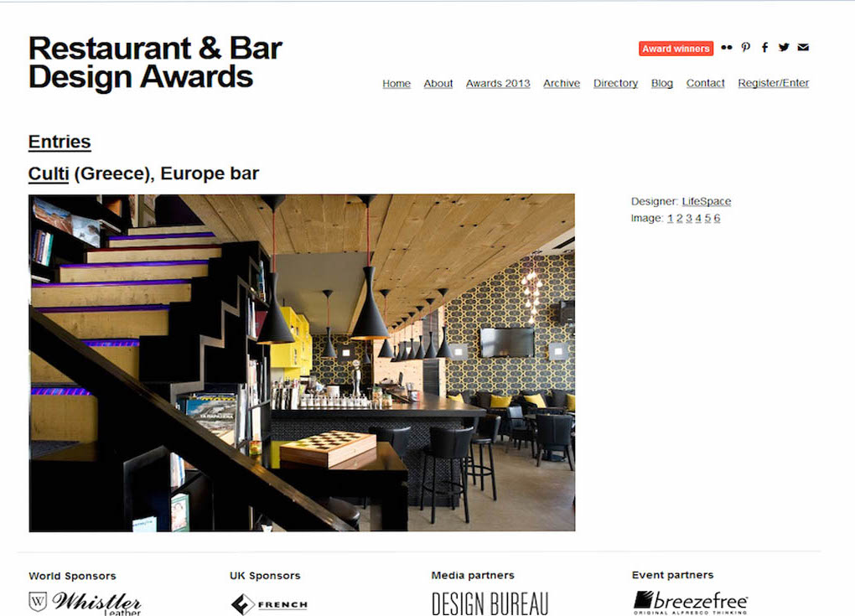Click the Design Bureau media partner logo
The width and height of the screenshot is (855, 616).
(490, 603)
